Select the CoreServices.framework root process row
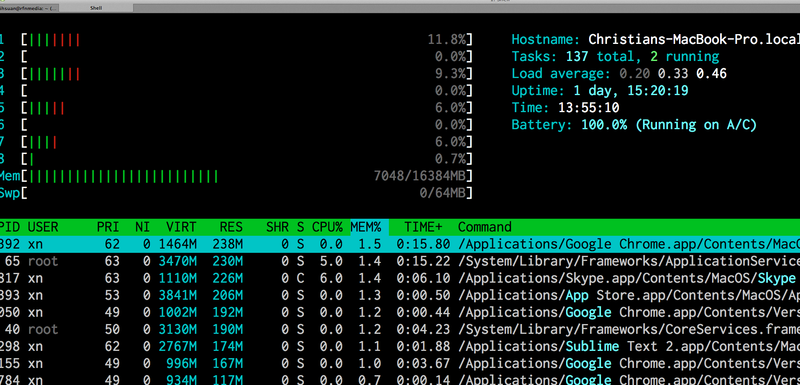Screen dimensions: 800x385 [x=400, y=329]
